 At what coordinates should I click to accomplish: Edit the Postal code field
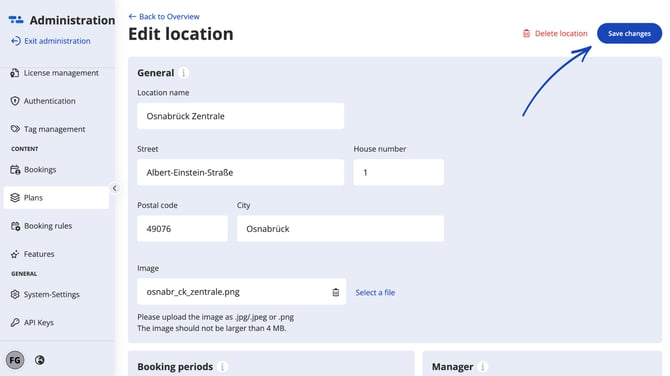pyautogui.click(x=182, y=229)
